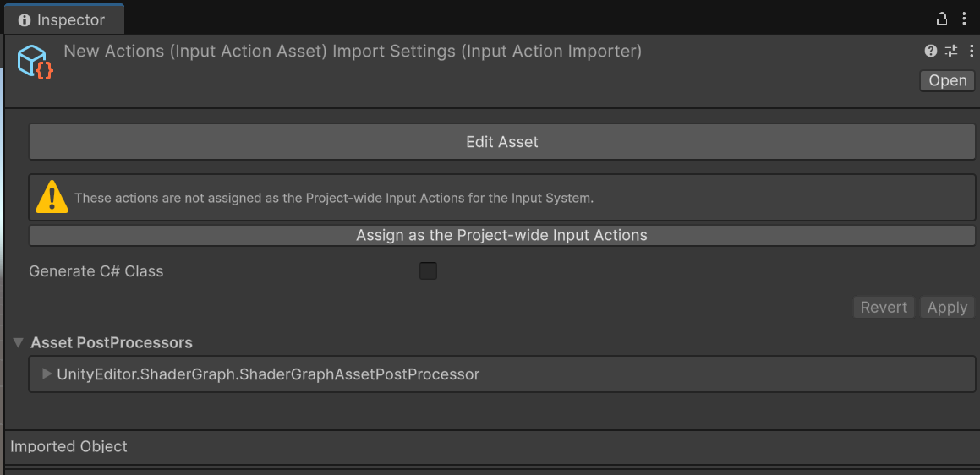Select the UnityEditor.ShaderGraph.ShaderGraphAssetPostProcessor text row

coord(268,374)
